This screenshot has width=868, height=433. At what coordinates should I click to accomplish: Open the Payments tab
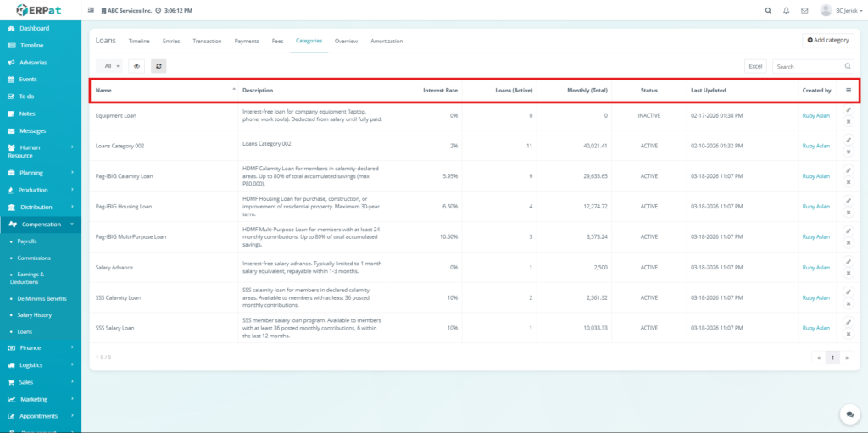coord(247,41)
